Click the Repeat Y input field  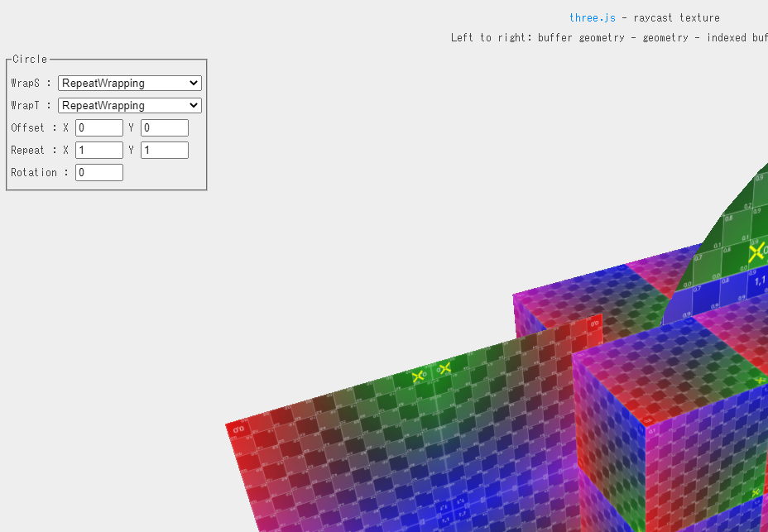pos(164,150)
